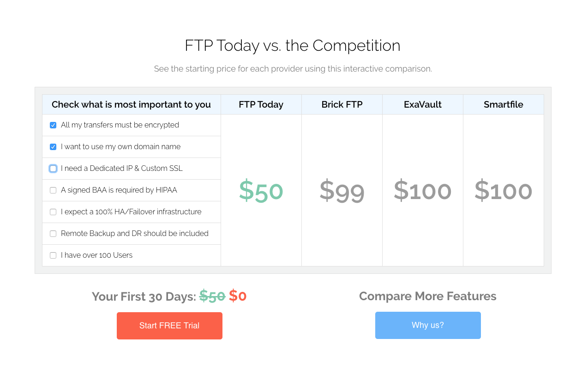Uncheck "All my transfers must be encrypted"
The image size is (588, 375).
(x=53, y=125)
